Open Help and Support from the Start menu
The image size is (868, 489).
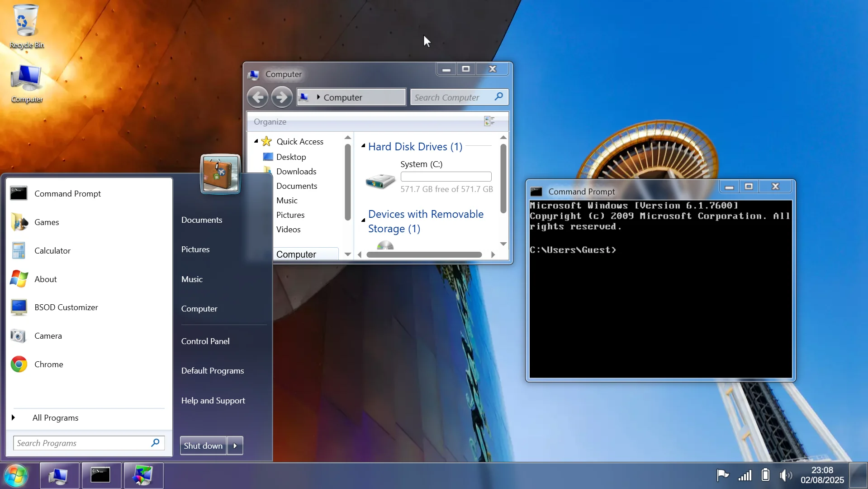pyautogui.click(x=213, y=400)
